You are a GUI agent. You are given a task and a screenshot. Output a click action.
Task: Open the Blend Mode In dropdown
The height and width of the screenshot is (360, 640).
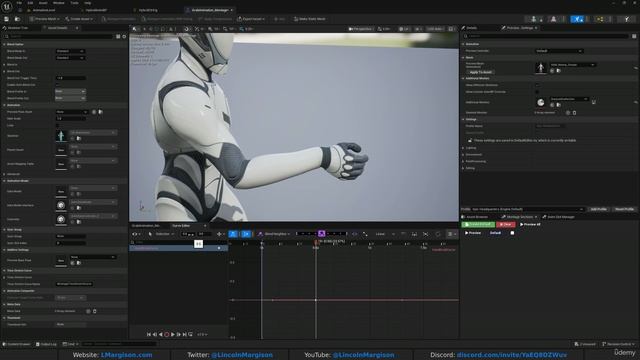coord(70,51)
